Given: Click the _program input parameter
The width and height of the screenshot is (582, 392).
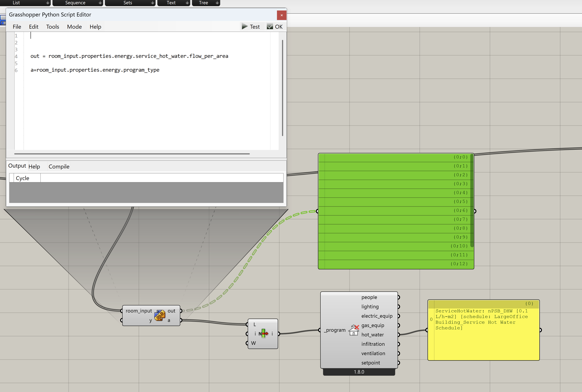Looking at the screenshot, I should click(x=334, y=330).
